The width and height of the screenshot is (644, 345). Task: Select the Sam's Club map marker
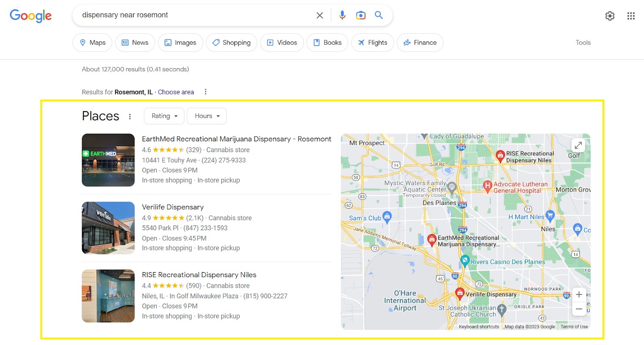pos(387,217)
